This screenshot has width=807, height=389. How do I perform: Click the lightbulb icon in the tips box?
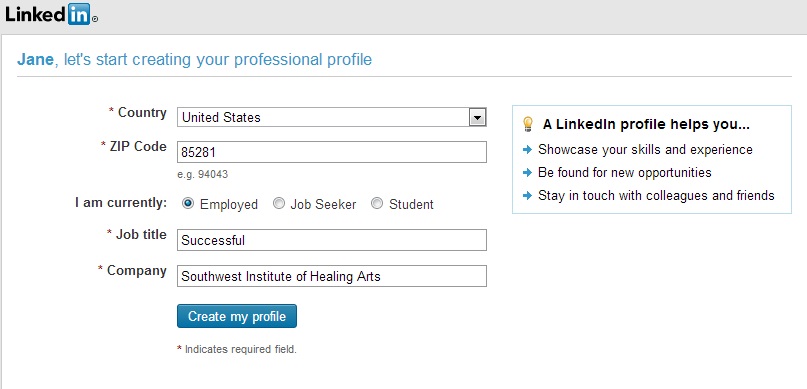tap(528, 124)
